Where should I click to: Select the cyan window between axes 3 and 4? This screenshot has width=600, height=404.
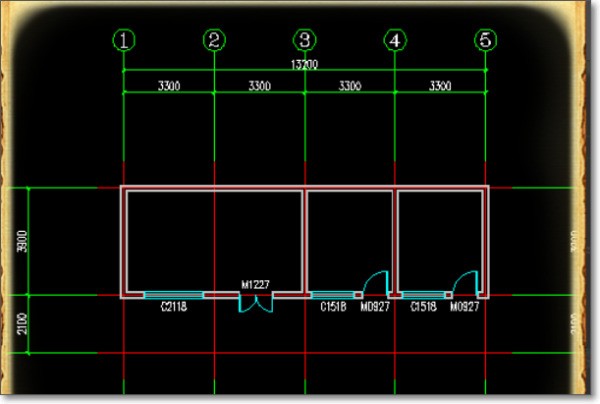(x=333, y=295)
